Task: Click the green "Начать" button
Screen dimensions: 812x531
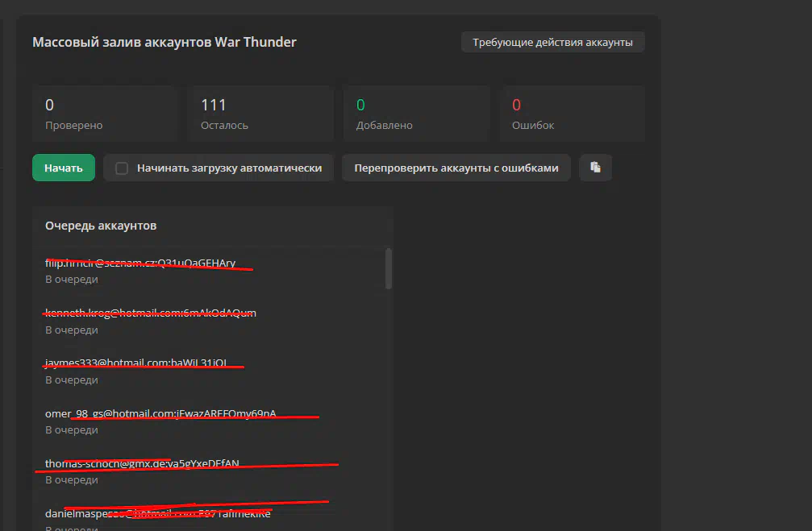Action: click(64, 168)
